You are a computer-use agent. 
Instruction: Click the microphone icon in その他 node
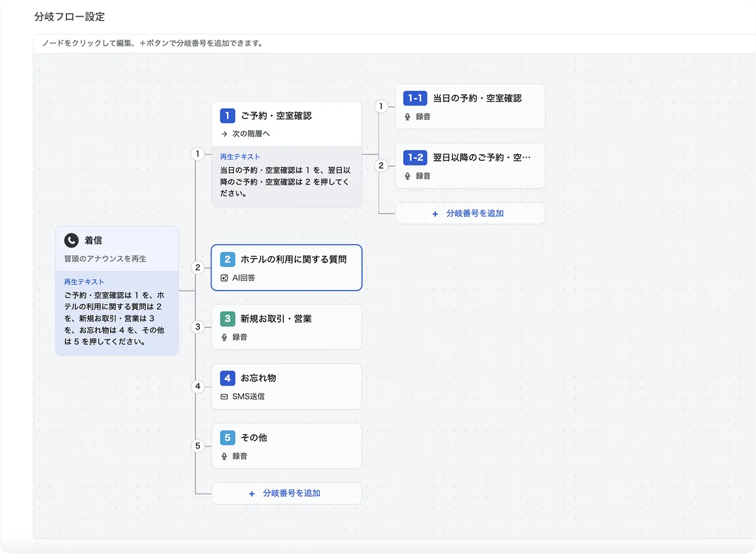tap(224, 456)
